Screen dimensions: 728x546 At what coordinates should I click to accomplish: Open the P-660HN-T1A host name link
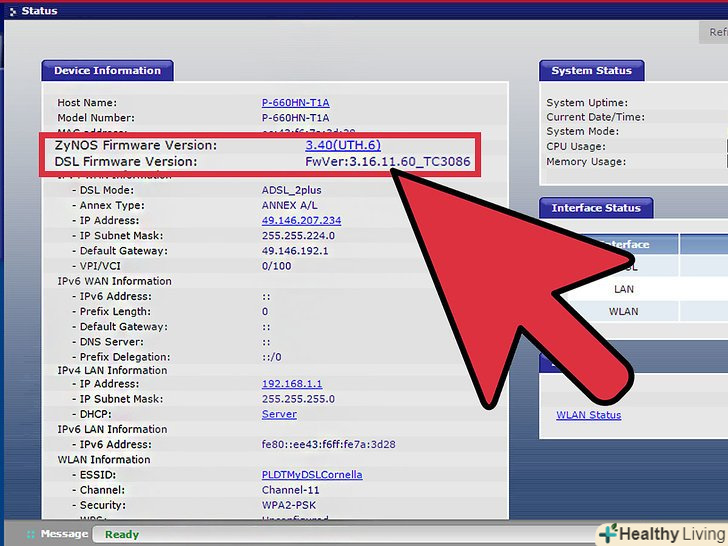(x=295, y=103)
